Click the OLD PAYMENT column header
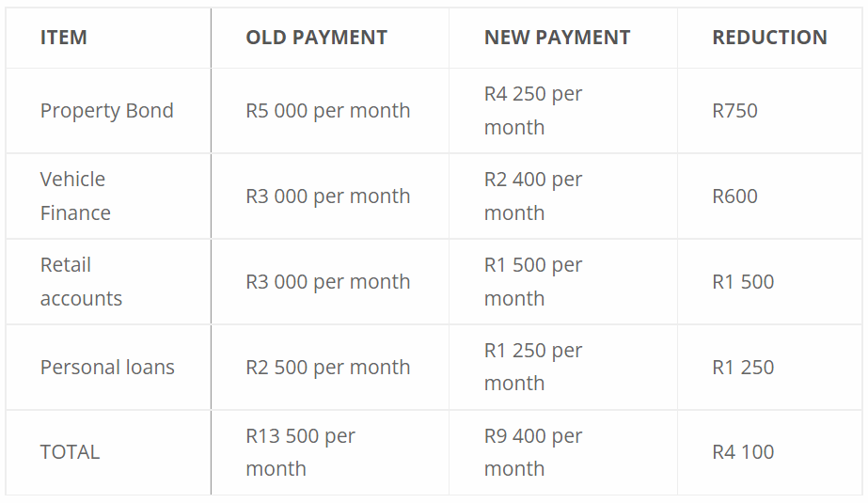Image resolution: width=868 pixels, height=503 pixels. point(316,38)
